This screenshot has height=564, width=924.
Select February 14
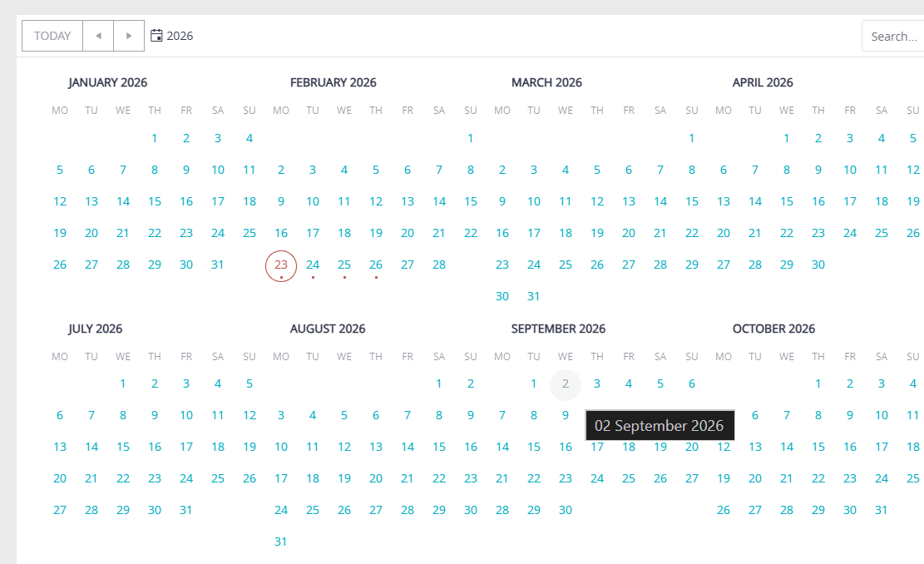point(439,201)
